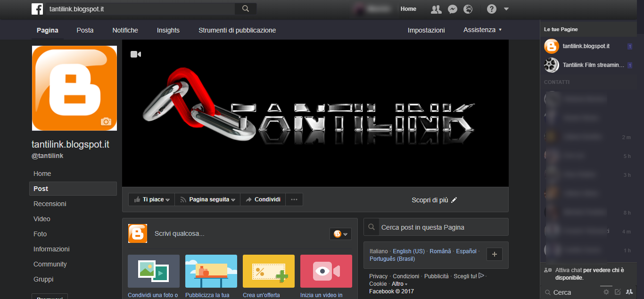Open the Cookie footer link
This screenshot has height=299, width=644.
[x=378, y=284]
